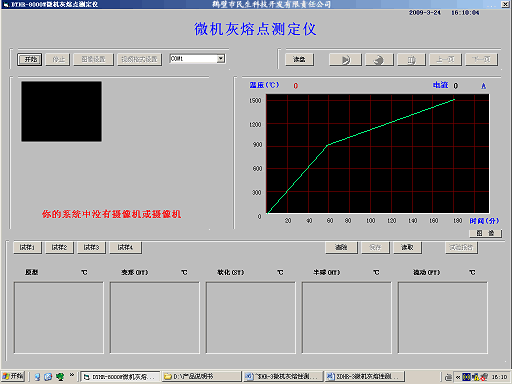Click the temperature-time curve chart

(x=378, y=154)
